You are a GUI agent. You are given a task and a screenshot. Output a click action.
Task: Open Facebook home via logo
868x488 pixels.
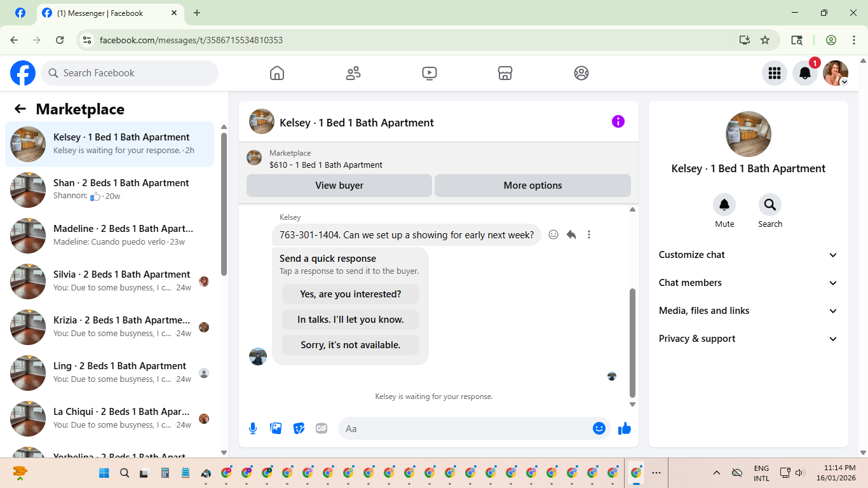pyautogui.click(x=23, y=73)
